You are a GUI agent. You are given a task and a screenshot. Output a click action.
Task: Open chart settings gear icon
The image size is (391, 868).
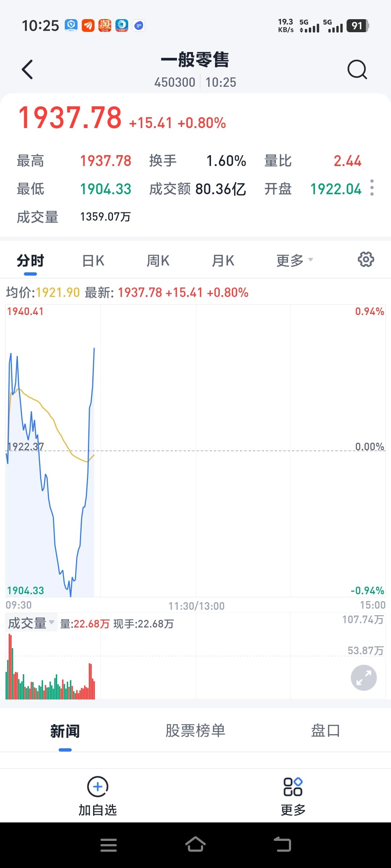366,259
